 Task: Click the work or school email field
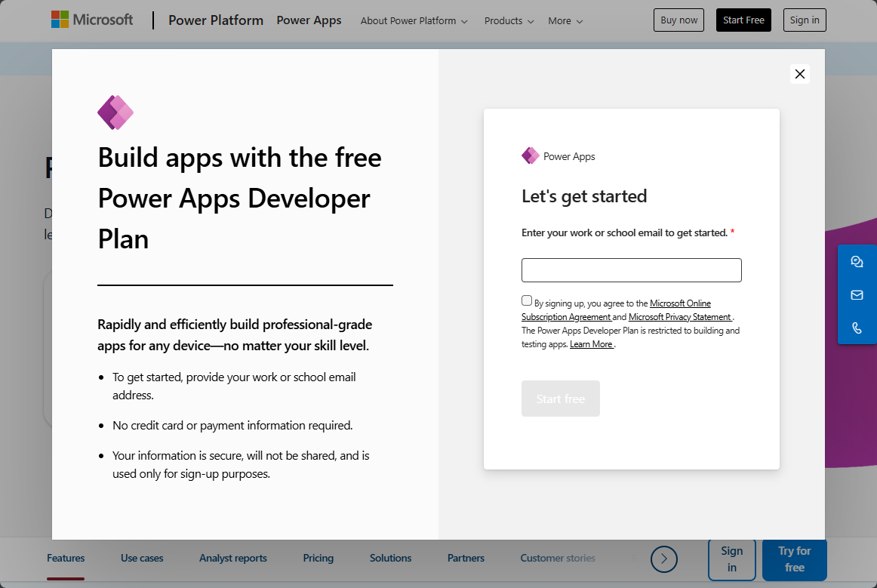[x=631, y=270]
